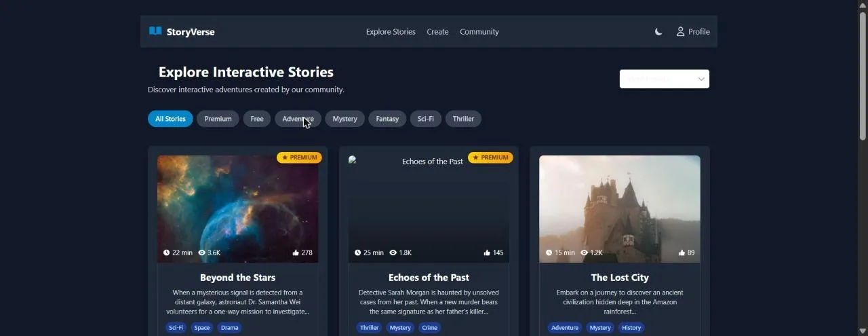Click the '1.2K' views count
The image size is (868, 336).
pos(597,253)
